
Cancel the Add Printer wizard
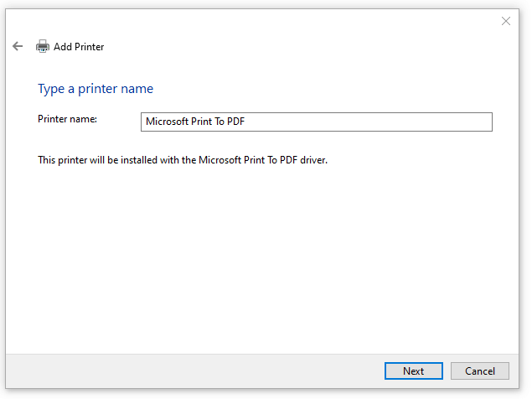pos(479,370)
